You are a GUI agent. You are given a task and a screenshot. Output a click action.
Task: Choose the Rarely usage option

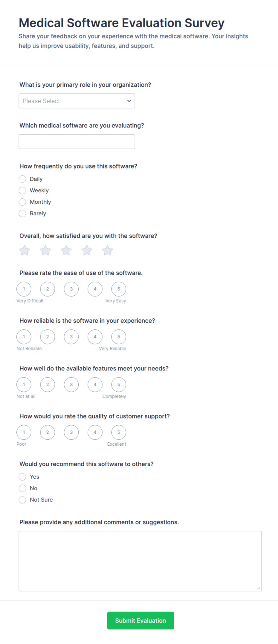pos(22,213)
